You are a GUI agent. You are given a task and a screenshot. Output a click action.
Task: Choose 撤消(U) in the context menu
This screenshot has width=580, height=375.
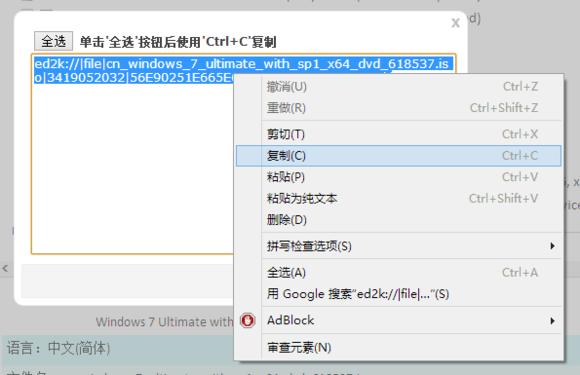coord(399,87)
